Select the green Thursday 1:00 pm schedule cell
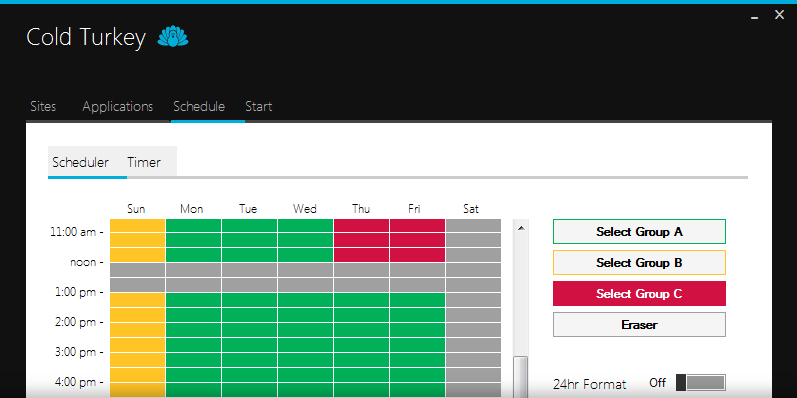The image size is (797, 398). pyautogui.click(x=361, y=300)
